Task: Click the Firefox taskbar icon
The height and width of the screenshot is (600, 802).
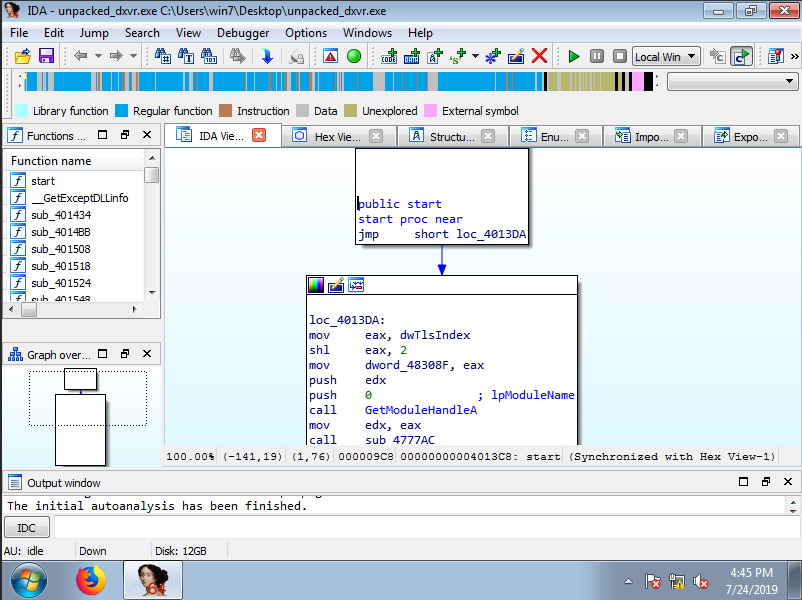Action: click(91, 580)
